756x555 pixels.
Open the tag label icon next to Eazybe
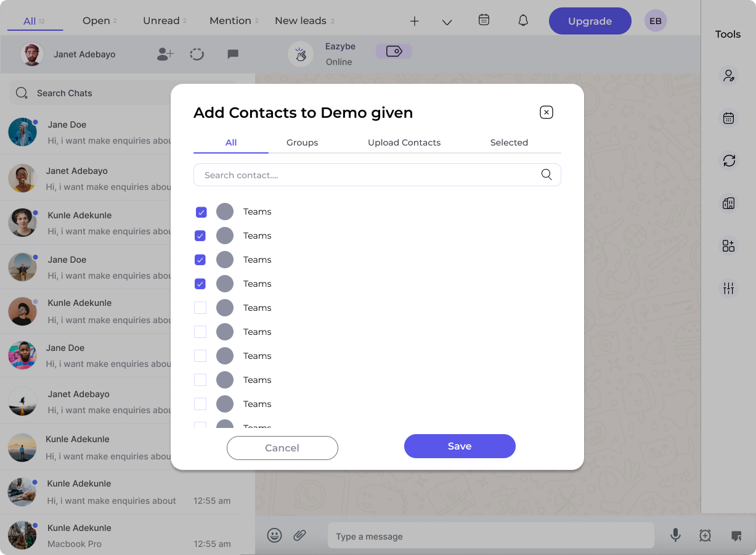tap(394, 51)
